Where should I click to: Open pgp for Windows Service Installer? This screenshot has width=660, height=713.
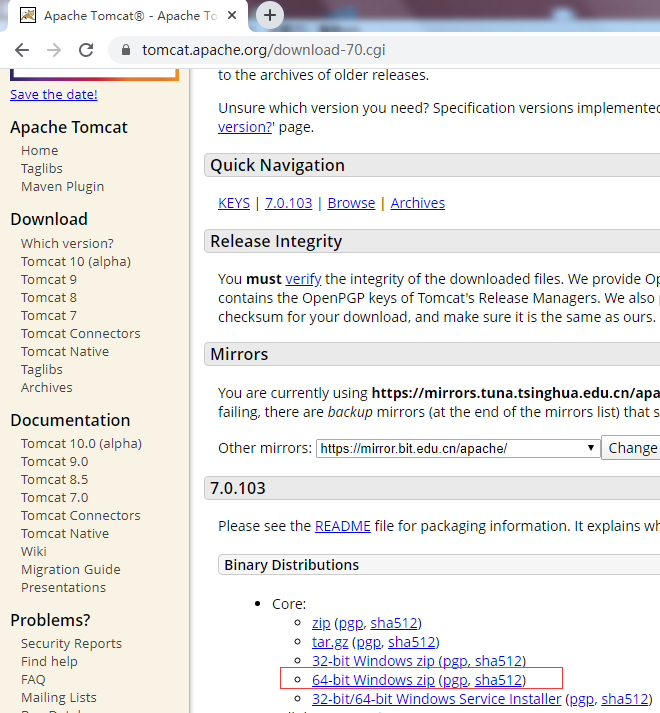tap(582, 699)
